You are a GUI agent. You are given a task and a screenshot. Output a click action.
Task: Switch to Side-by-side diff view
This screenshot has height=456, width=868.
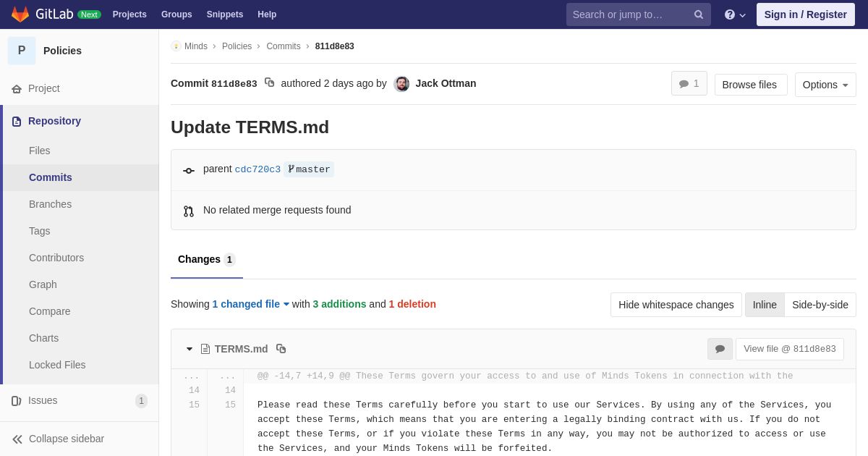point(820,305)
